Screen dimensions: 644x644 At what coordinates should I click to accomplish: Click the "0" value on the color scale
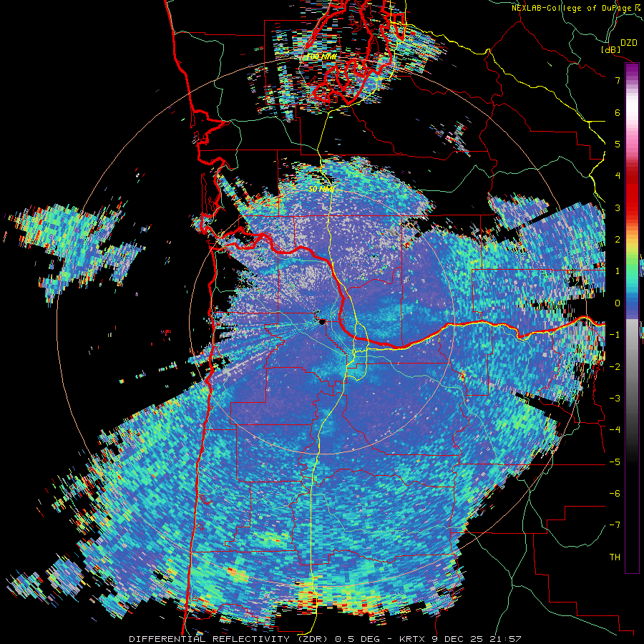pyautogui.click(x=618, y=303)
